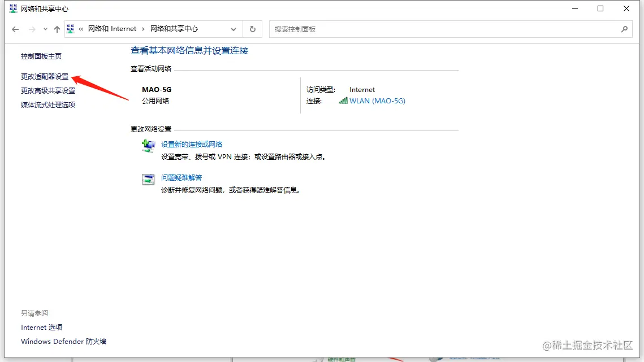Click the 'MAO-5G' network name text
The width and height of the screenshot is (644, 362).
157,89
